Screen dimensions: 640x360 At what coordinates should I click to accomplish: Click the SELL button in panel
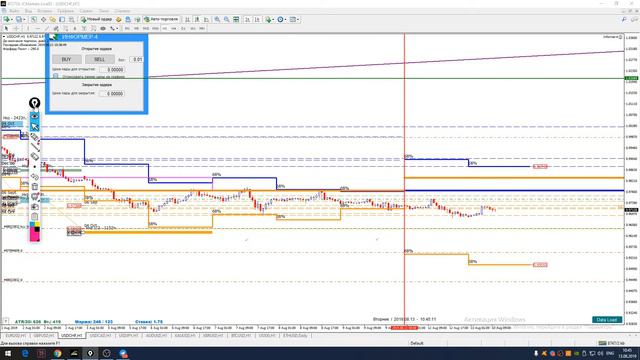[100, 59]
